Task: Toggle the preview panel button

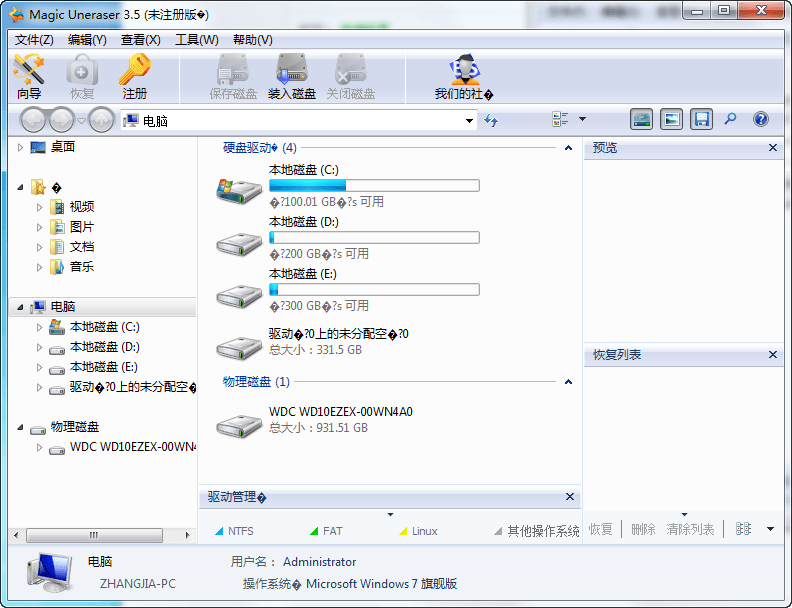Action: click(x=671, y=120)
